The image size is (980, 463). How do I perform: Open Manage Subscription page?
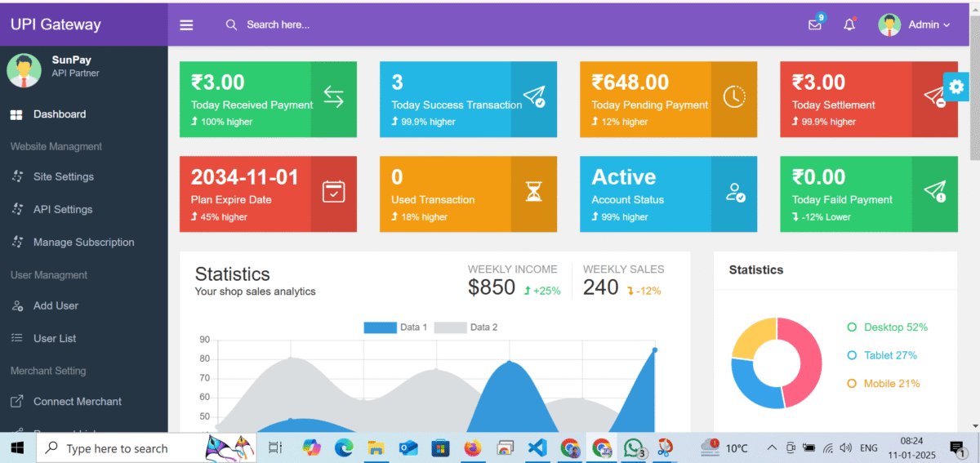click(84, 242)
